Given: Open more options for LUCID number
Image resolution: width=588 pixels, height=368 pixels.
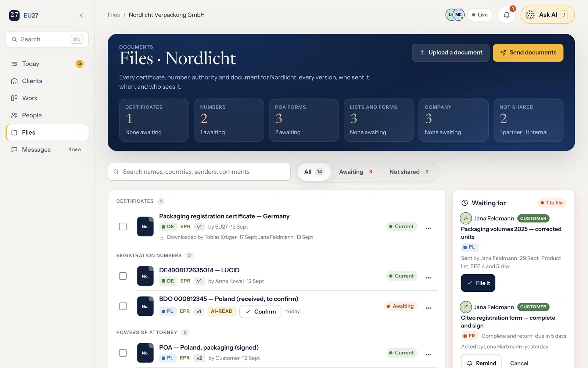Looking at the screenshot, I should [x=429, y=277].
